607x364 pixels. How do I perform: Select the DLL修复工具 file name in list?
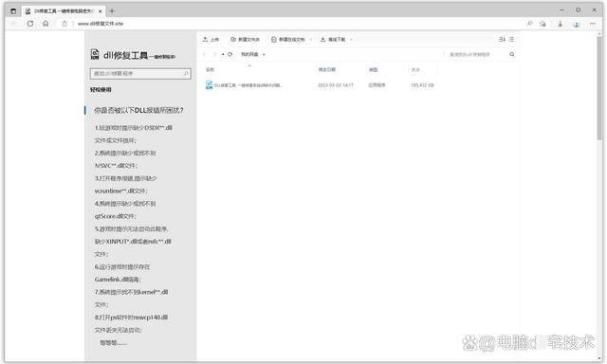(248, 85)
